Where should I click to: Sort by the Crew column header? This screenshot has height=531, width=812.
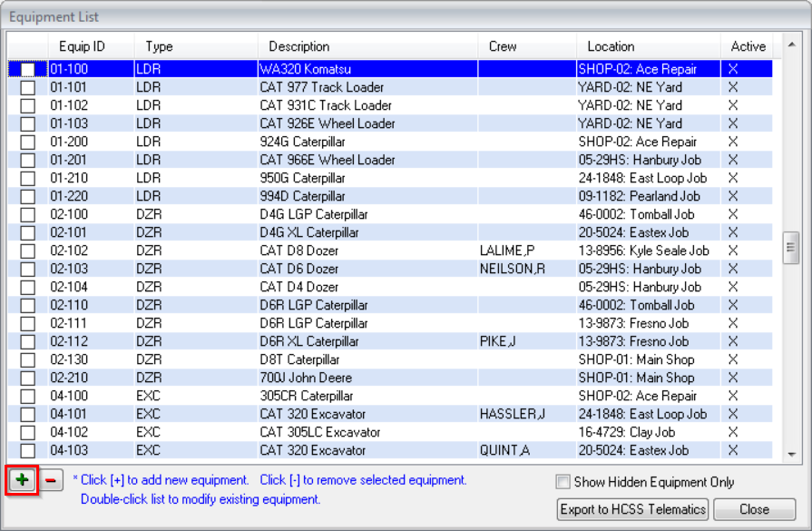point(503,46)
